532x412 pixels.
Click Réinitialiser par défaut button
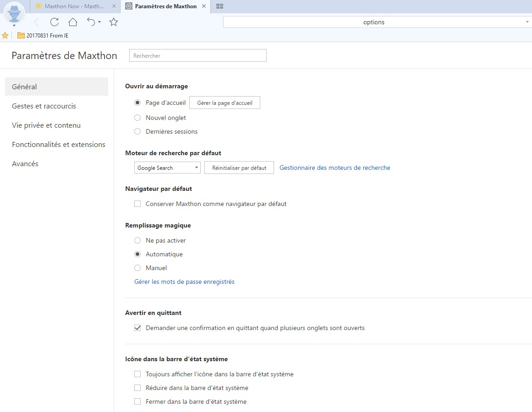click(x=239, y=168)
